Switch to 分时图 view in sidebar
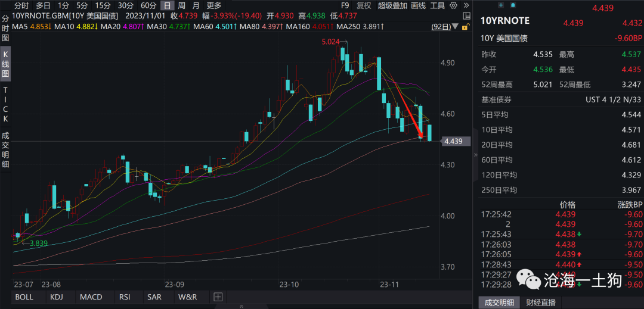This screenshot has width=644, height=309. (5, 29)
